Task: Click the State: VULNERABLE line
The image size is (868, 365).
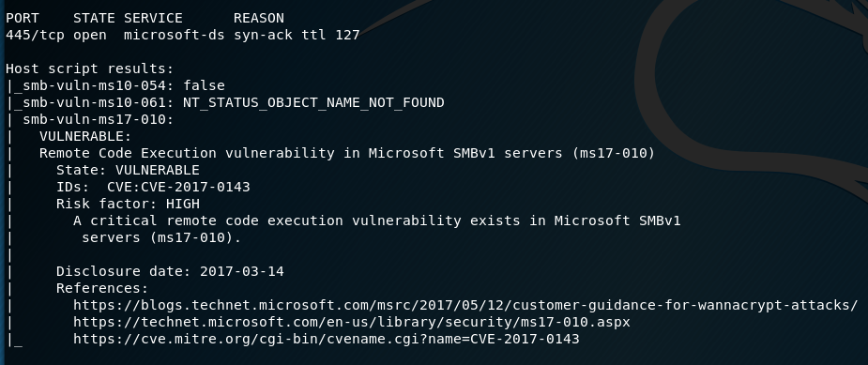Action: [128, 170]
